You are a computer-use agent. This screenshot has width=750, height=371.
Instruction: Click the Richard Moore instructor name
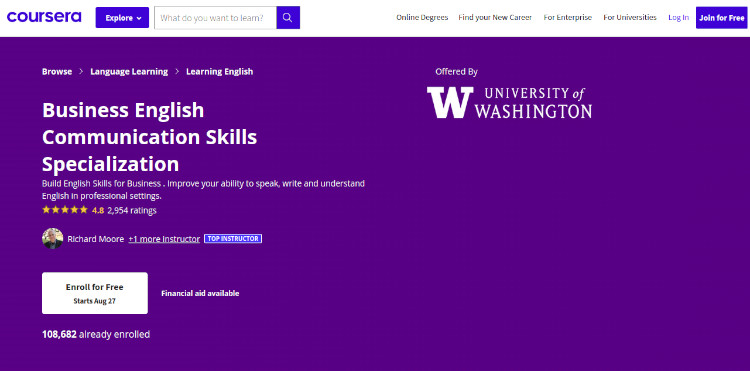pos(96,239)
